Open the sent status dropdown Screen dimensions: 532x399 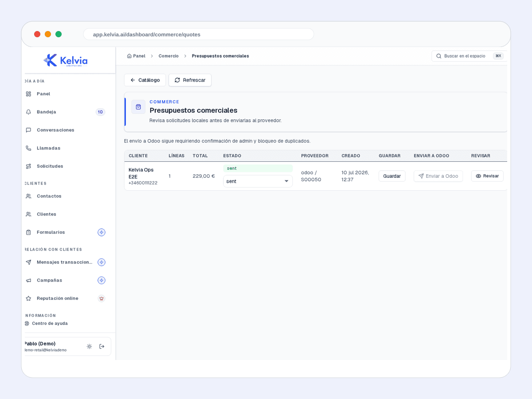click(x=258, y=181)
